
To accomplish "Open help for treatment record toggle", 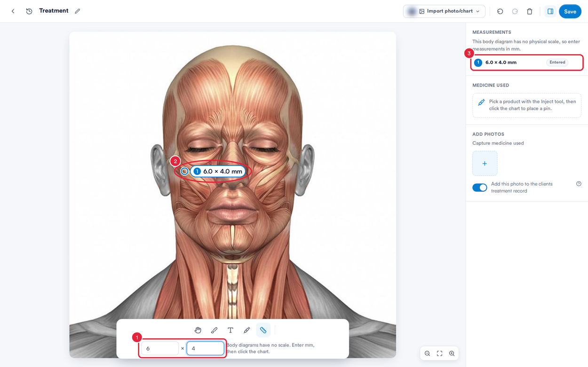I will click(579, 184).
